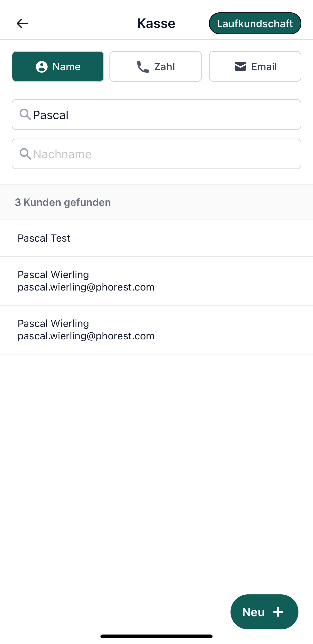Select the first Pascal Wierling result
The height and width of the screenshot is (644, 313).
(x=156, y=281)
